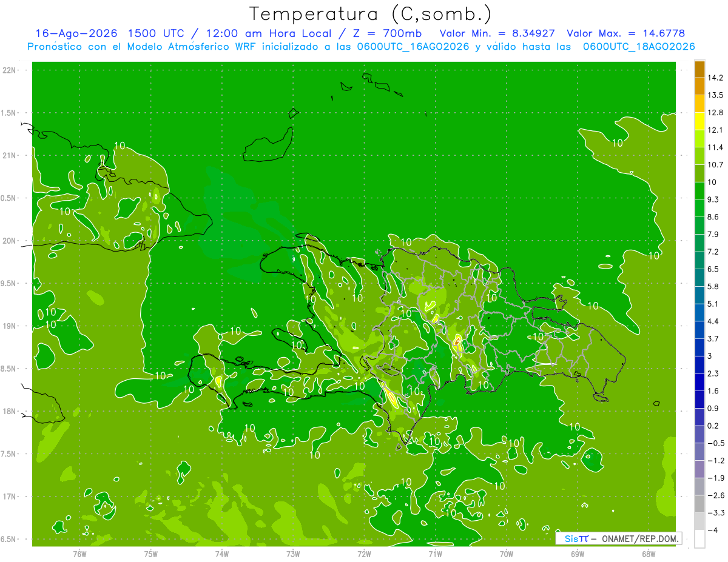
Task: Click the "75W" longitude label
Action: [x=151, y=553]
